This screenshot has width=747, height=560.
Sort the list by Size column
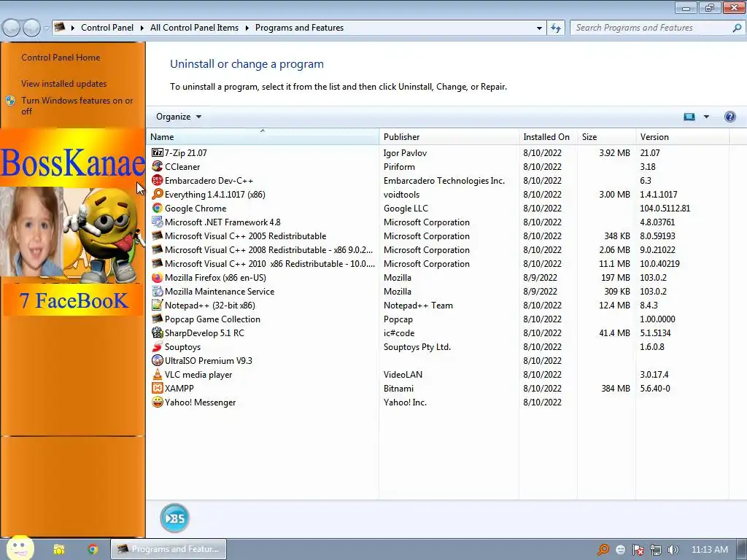point(606,136)
